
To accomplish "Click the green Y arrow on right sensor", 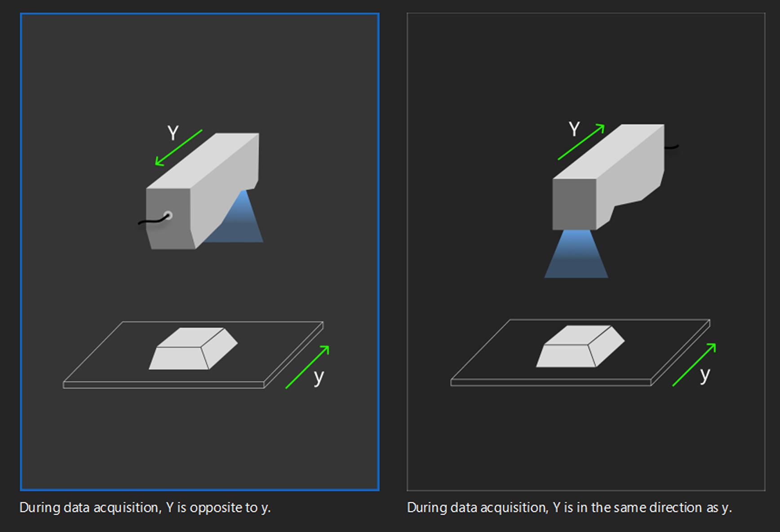I will [x=581, y=142].
